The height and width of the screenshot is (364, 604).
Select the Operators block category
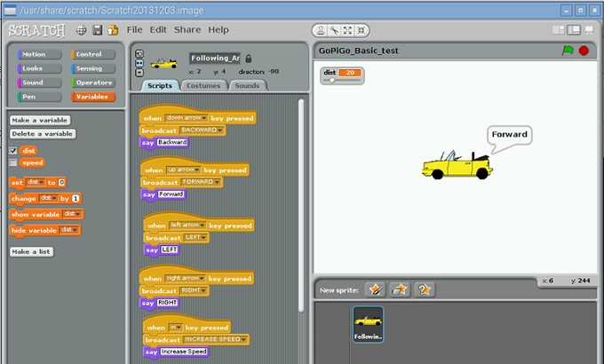(93, 83)
